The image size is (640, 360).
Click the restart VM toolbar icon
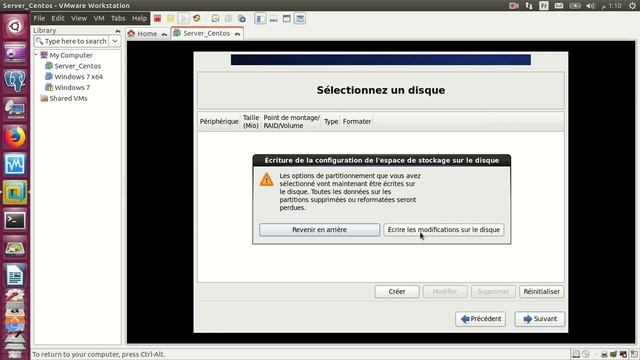coord(197,18)
